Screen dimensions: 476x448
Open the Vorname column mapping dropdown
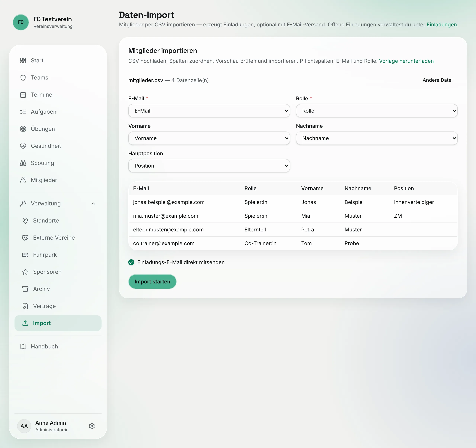pyautogui.click(x=209, y=138)
